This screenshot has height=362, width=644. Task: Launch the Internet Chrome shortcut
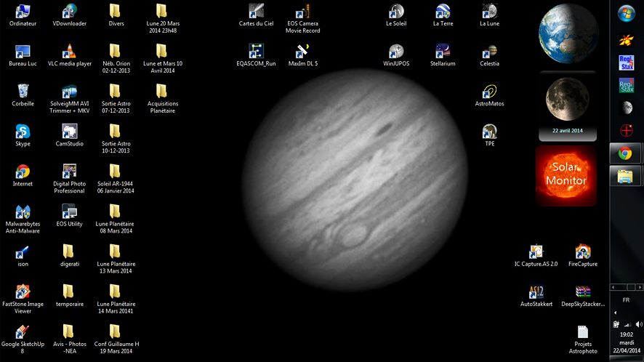tap(23, 175)
